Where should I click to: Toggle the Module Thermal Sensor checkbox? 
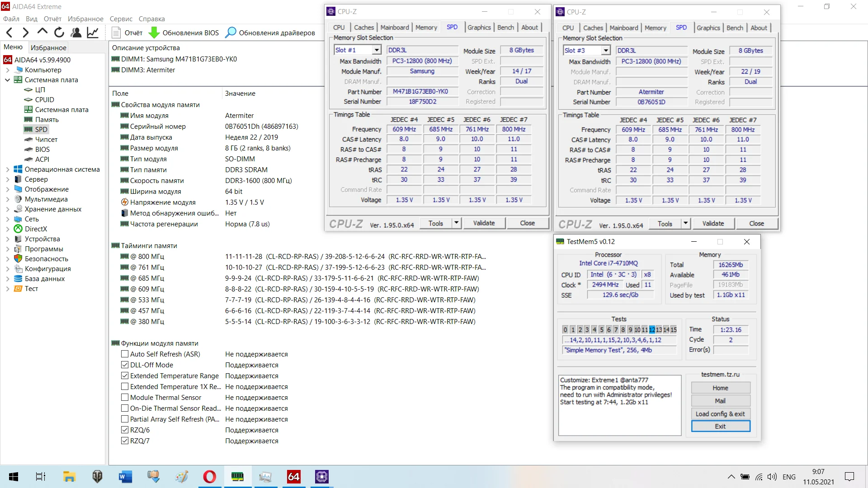pyautogui.click(x=125, y=398)
